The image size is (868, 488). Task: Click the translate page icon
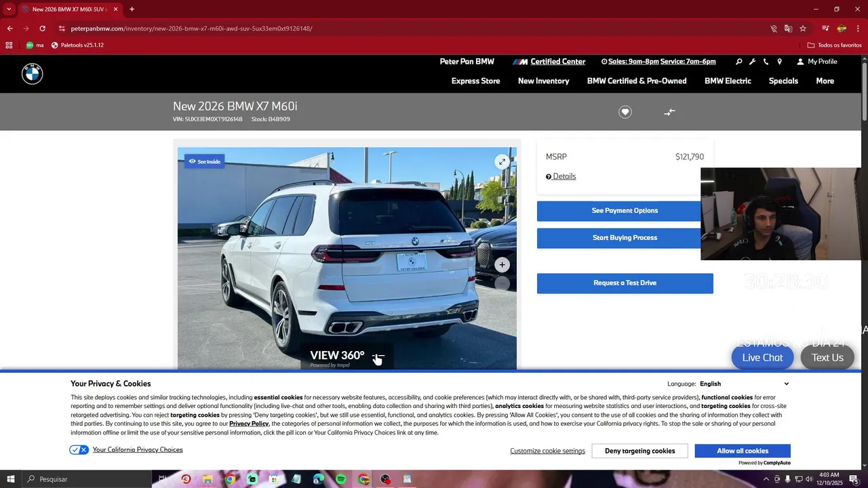[x=788, y=28]
